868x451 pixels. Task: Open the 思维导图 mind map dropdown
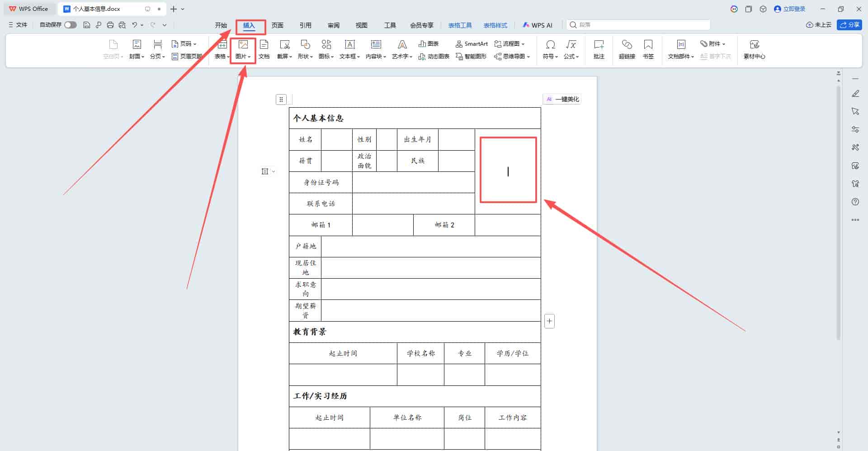click(x=512, y=57)
